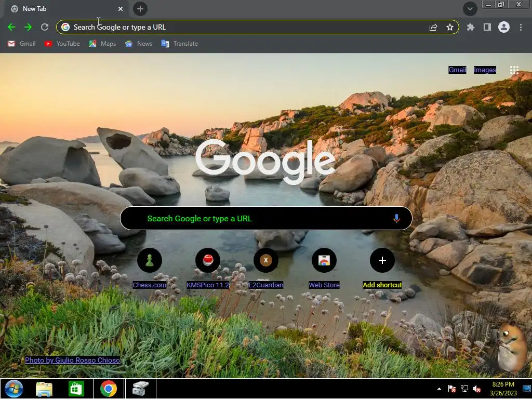
Task: Open the KMSPico 11.2 shortcut
Action: (x=208, y=269)
